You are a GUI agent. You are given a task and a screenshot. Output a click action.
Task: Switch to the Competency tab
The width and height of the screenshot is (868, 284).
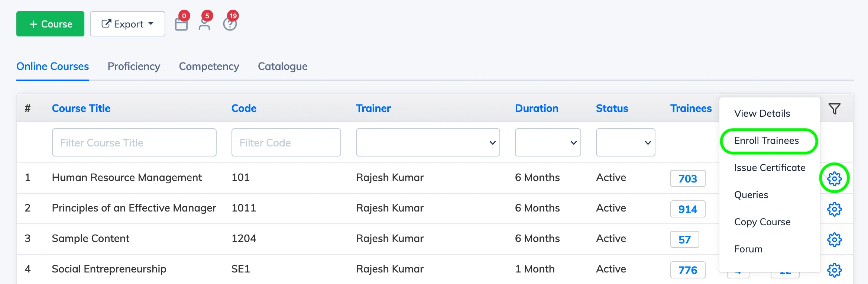(x=209, y=66)
